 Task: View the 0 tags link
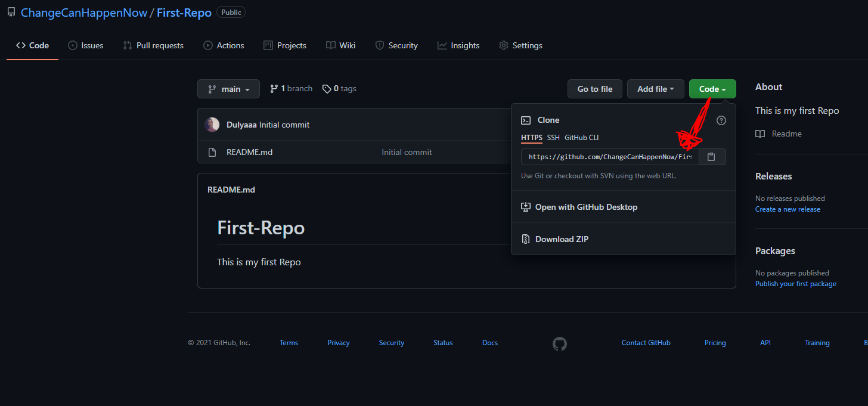click(x=339, y=88)
